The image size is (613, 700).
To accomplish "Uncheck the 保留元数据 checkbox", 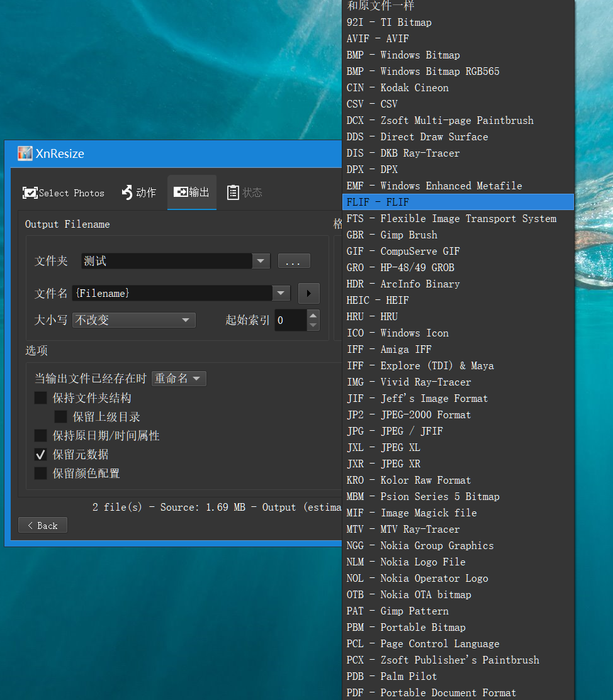I will [41, 455].
